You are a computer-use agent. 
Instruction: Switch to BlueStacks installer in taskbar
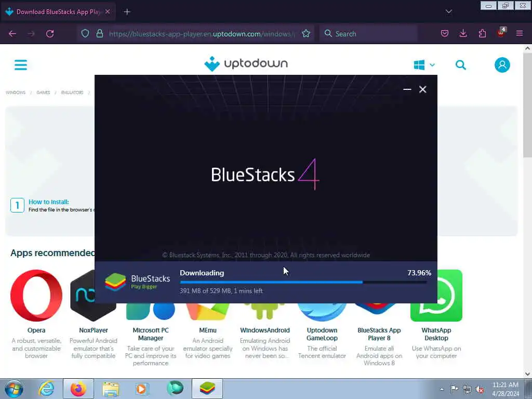pyautogui.click(x=207, y=389)
